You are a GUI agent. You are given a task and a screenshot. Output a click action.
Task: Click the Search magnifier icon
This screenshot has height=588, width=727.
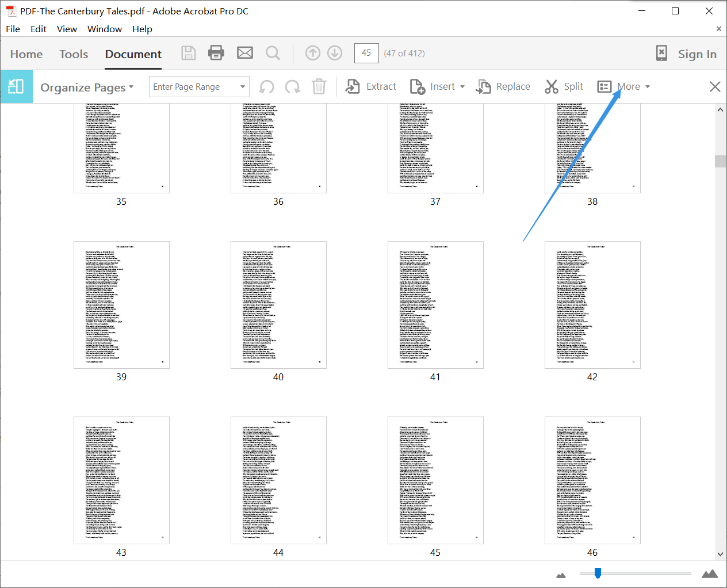[273, 54]
